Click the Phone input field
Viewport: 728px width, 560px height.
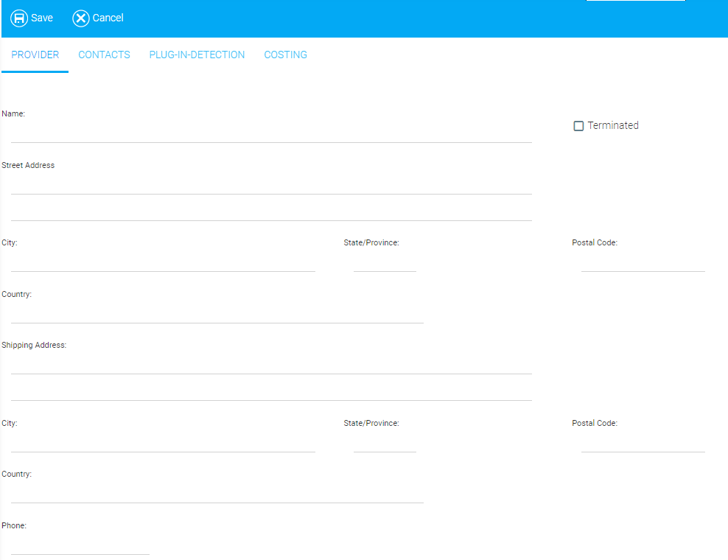[x=80, y=545]
